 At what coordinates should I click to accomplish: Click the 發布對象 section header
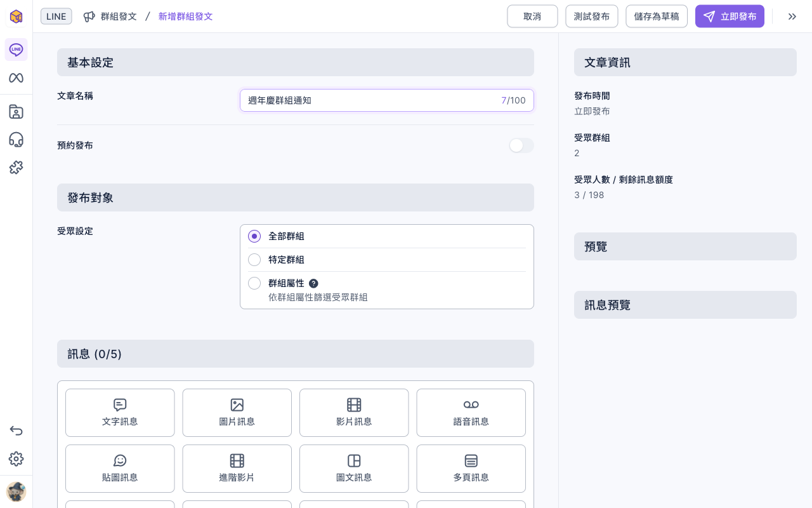coord(296,197)
